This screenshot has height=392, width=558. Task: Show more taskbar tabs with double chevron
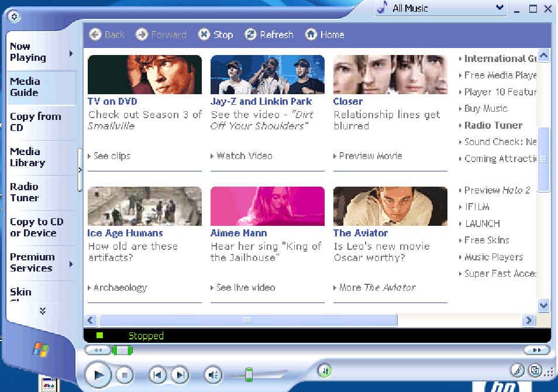[x=43, y=311]
